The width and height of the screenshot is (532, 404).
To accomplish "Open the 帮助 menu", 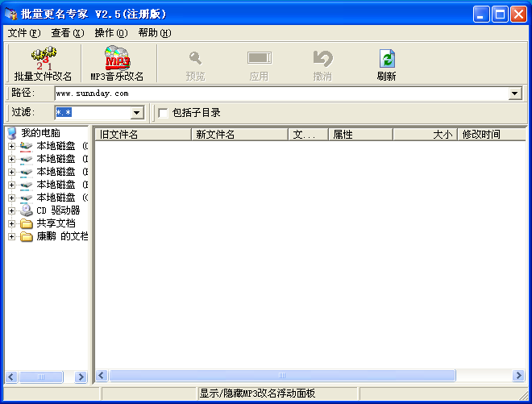I will (154, 33).
